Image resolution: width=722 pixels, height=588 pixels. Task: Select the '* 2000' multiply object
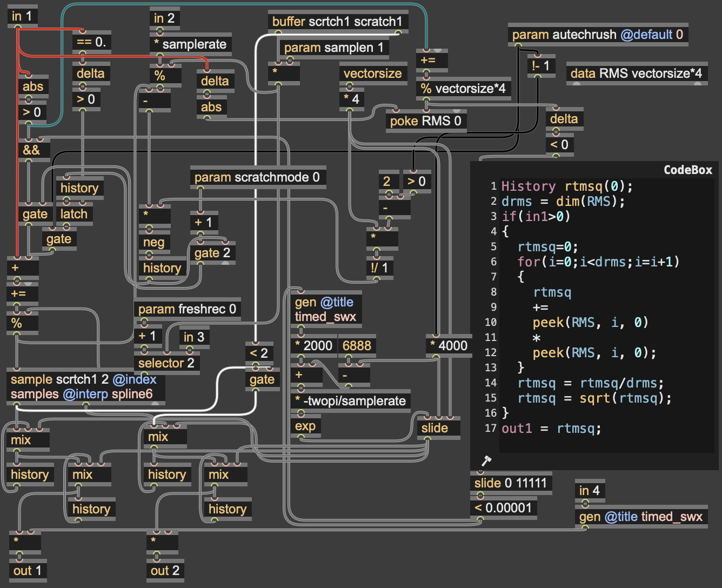pyautogui.click(x=313, y=346)
